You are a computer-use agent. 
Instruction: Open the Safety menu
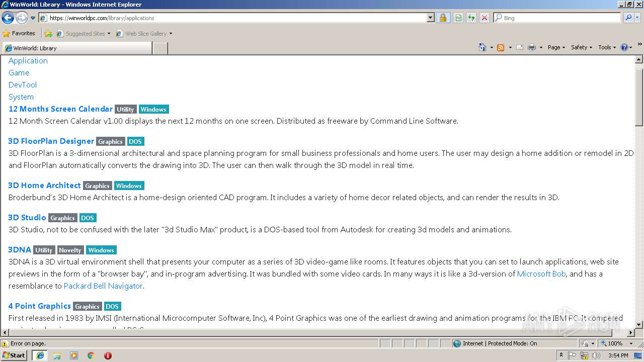tap(581, 47)
